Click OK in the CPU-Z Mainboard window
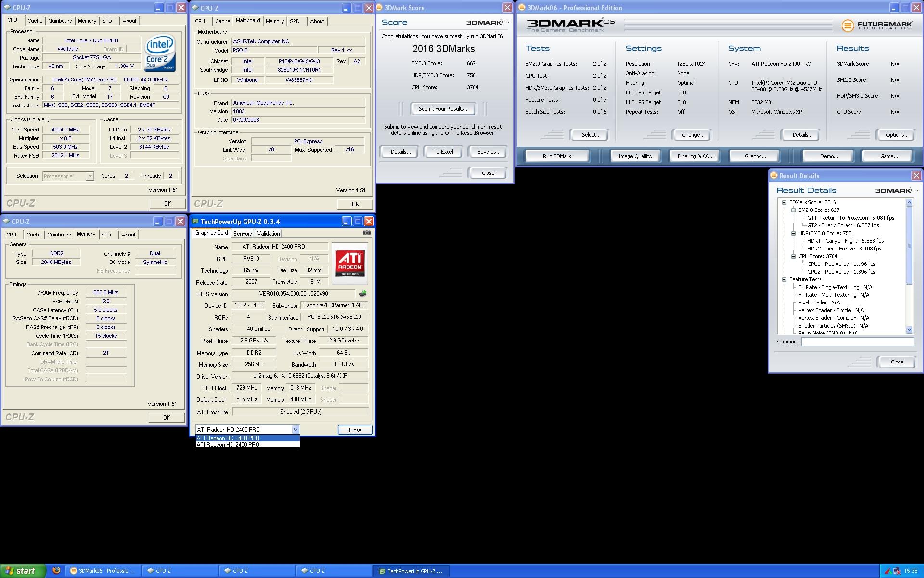This screenshot has height=578, width=924. click(355, 204)
